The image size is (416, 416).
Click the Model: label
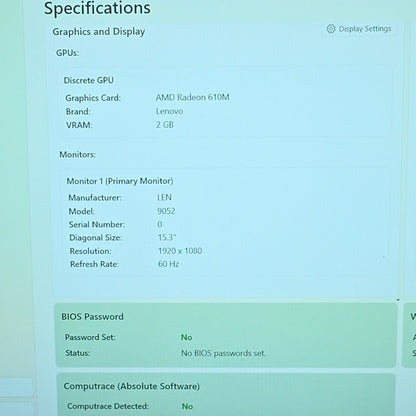[x=82, y=211]
